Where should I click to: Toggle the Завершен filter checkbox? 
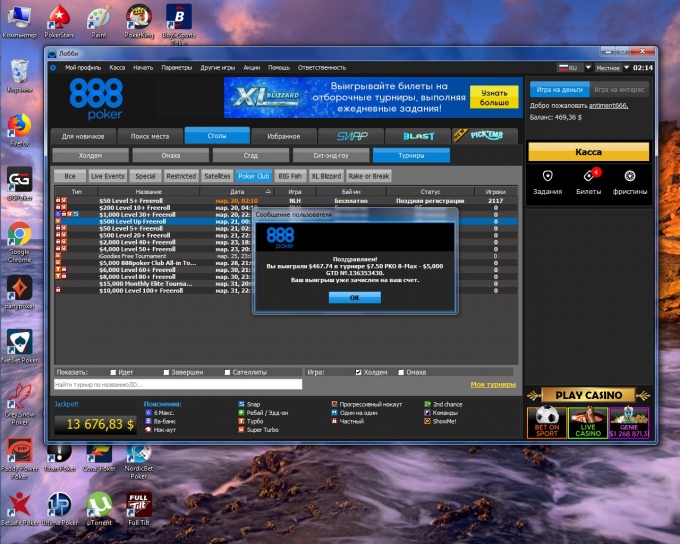click(166, 372)
